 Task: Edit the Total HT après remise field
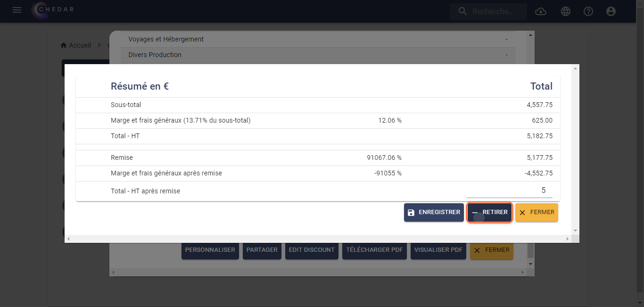pyautogui.click(x=510, y=191)
